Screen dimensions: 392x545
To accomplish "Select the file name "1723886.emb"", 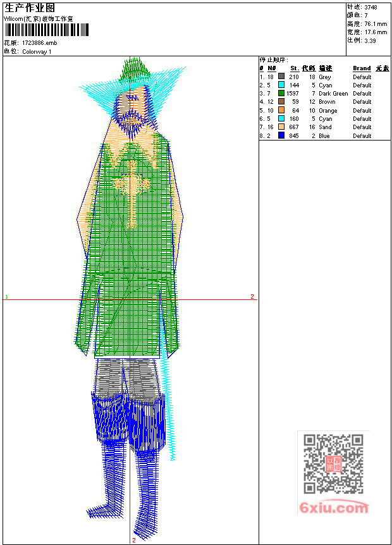I will coord(40,43).
